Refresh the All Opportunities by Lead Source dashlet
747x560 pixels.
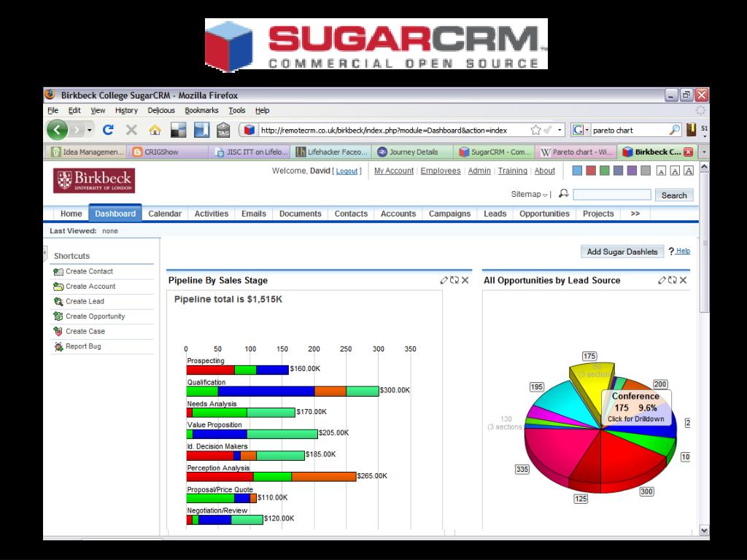click(x=672, y=280)
